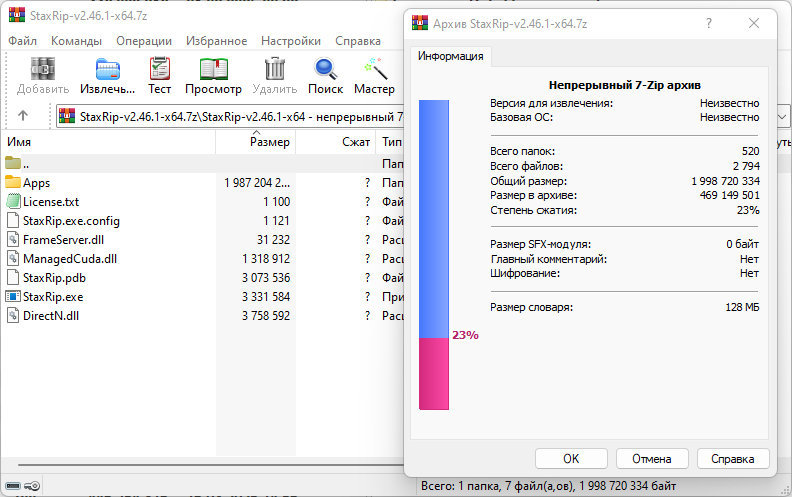Click the Извлечь (Extract) toolbar icon
Screen dimensions: 792x497
(108, 69)
